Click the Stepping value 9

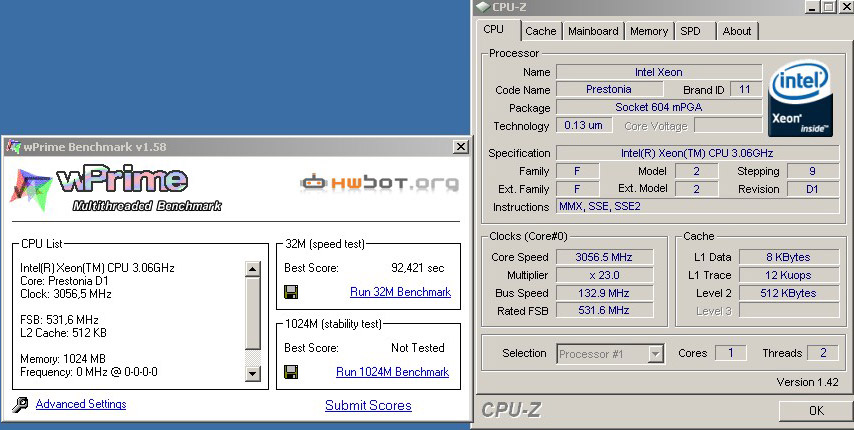tap(813, 171)
